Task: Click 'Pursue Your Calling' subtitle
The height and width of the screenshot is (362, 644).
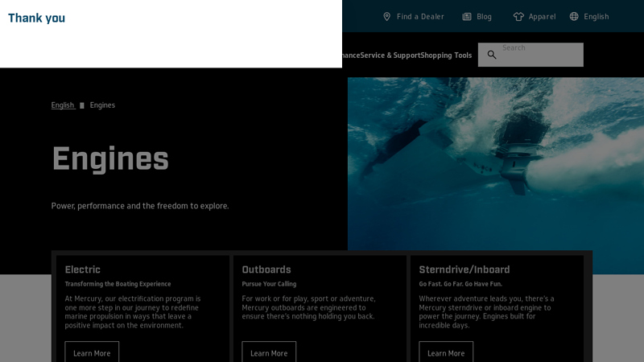Action: pos(269,284)
